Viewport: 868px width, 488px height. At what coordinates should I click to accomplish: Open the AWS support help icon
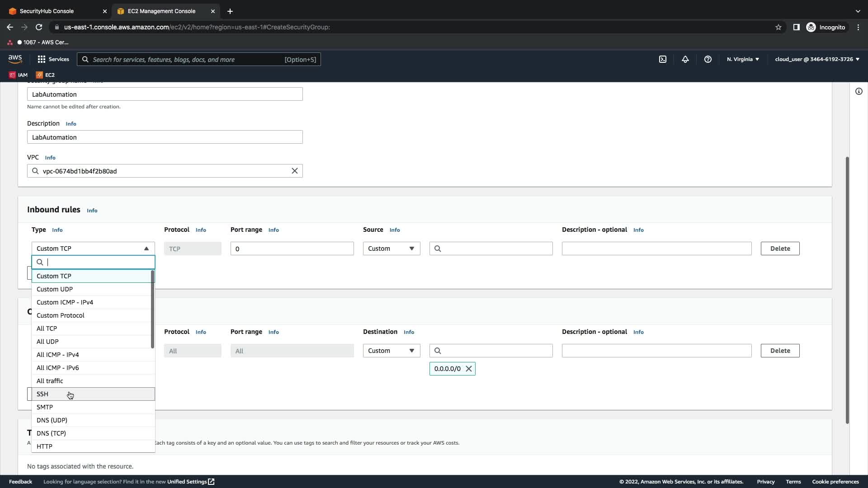point(708,59)
